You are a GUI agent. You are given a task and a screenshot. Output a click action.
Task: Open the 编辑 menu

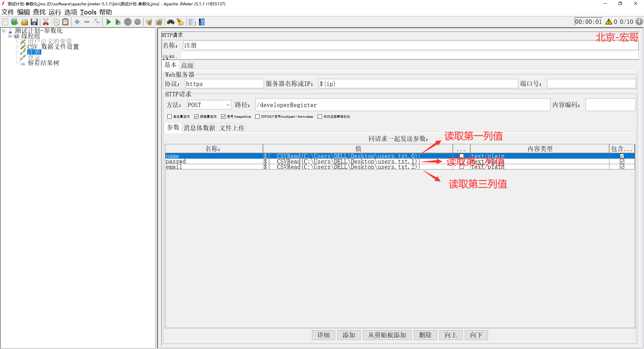pos(23,12)
